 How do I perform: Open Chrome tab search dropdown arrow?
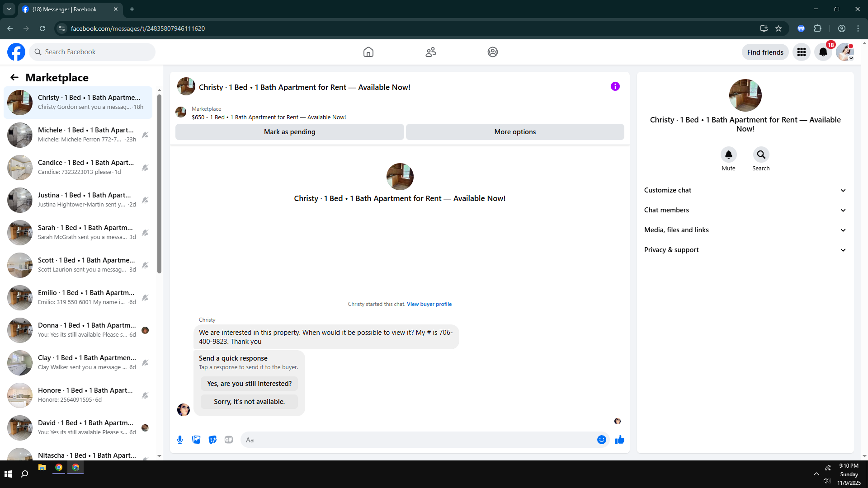(9, 9)
